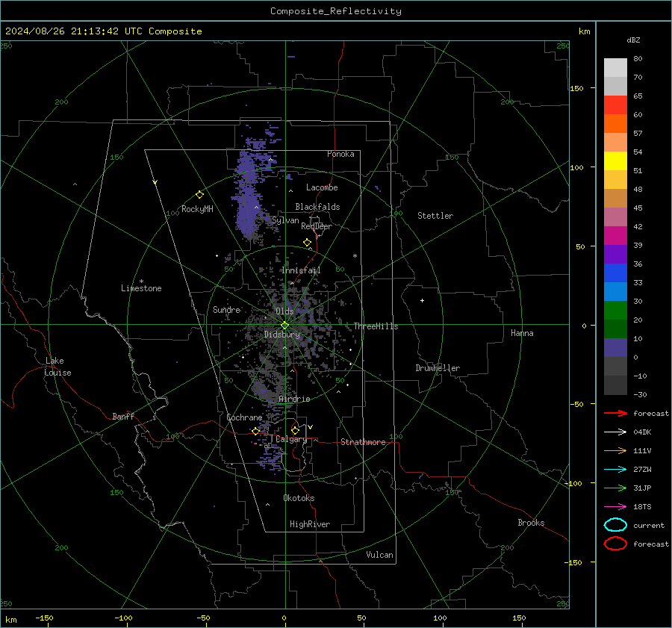Click the Cochrane town label

point(244,417)
